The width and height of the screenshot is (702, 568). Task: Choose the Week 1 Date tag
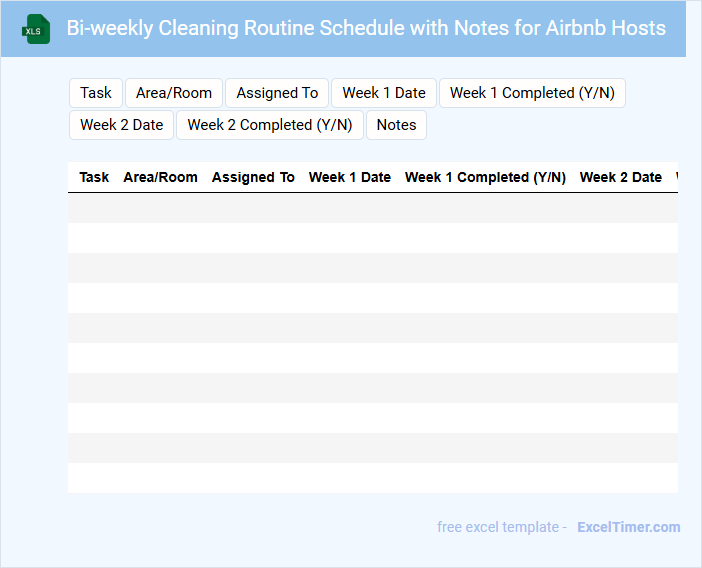pos(384,93)
